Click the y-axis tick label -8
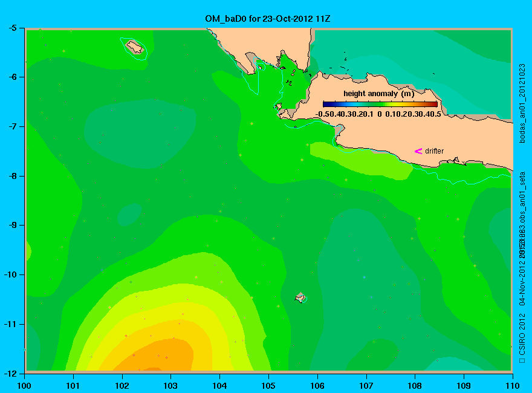532x393 pixels. click(x=12, y=176)
